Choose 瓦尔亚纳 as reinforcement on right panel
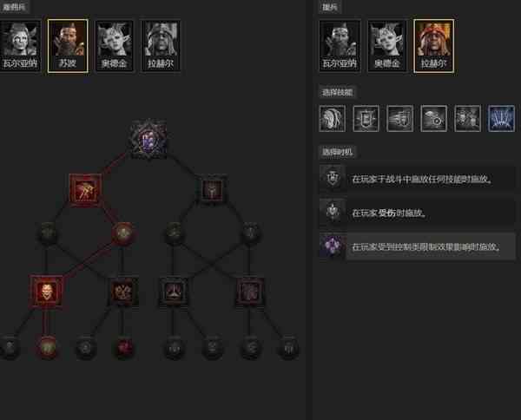 click(340, 46)
